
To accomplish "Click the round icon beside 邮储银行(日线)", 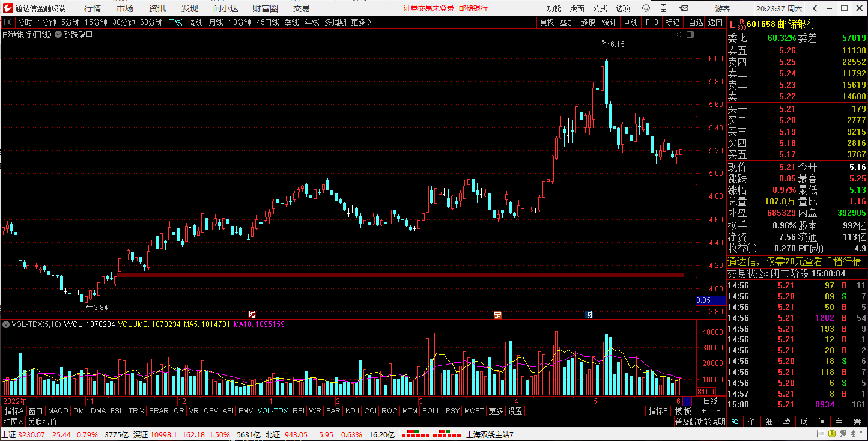I will [x=58, y=35].
